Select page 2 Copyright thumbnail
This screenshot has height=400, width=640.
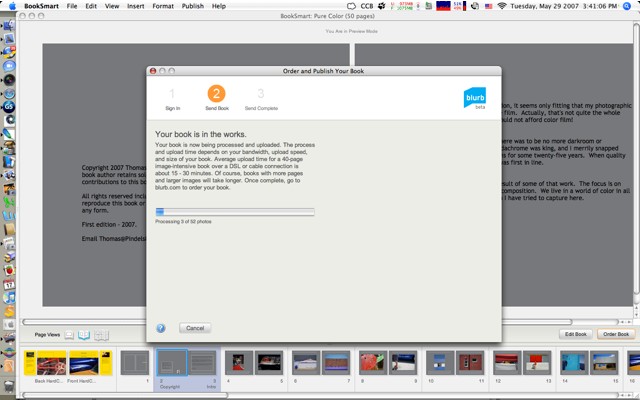(x=172, y=362)
